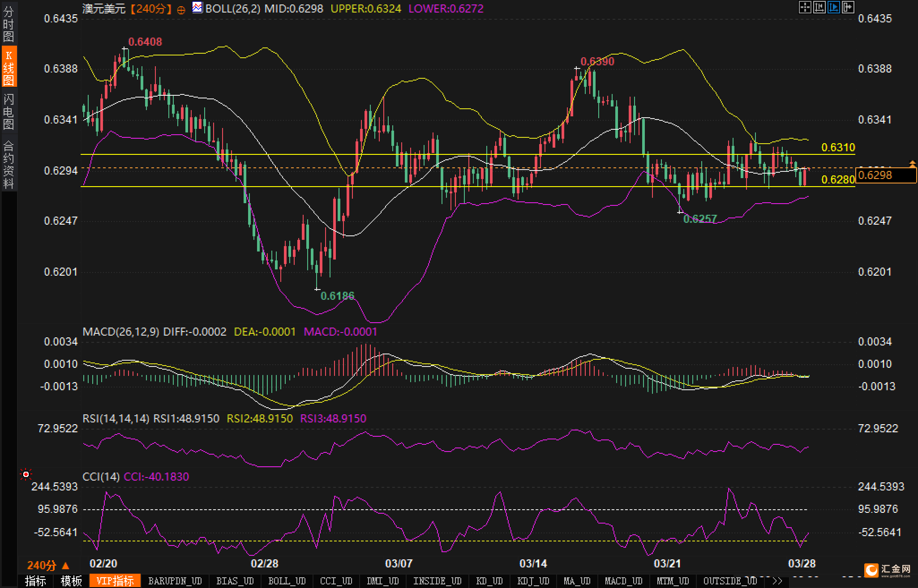Click the orange arrow above the price tag
Screen dimensions: 918x588
click(912, 164)
